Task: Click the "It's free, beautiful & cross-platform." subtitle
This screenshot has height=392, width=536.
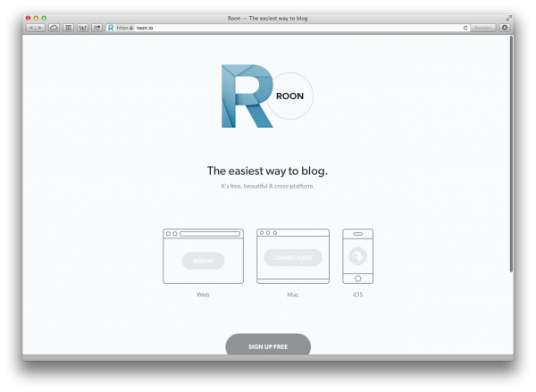Action: pyautogui.click(x=268, y=187)
